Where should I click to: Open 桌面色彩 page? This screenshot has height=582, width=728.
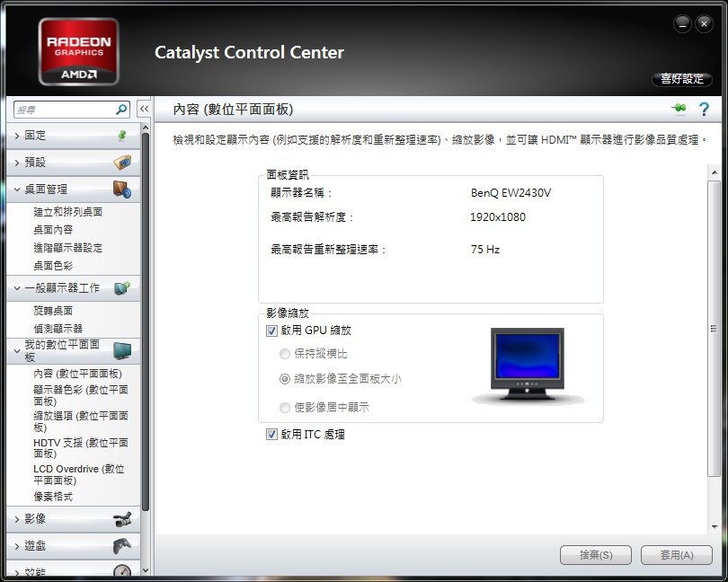tap(53, 266)
